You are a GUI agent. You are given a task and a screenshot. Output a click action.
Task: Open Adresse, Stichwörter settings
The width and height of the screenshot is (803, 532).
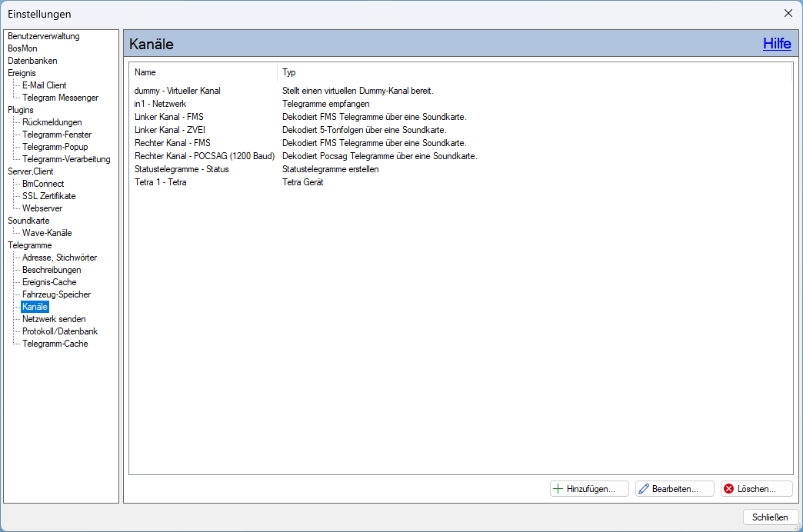click(59, 258)
